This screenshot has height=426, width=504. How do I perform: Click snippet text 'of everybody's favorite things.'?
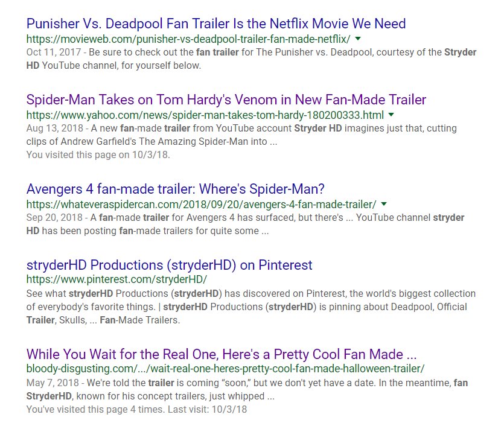point(91,307)
